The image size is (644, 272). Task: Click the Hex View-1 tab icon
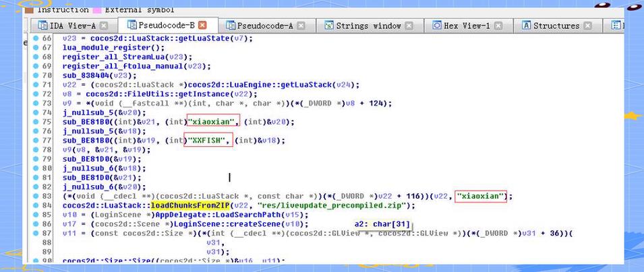pos(437,26)
